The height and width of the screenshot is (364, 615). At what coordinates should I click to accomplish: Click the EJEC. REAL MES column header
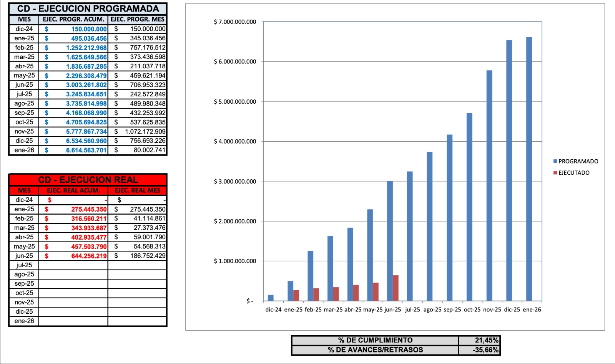137,190
